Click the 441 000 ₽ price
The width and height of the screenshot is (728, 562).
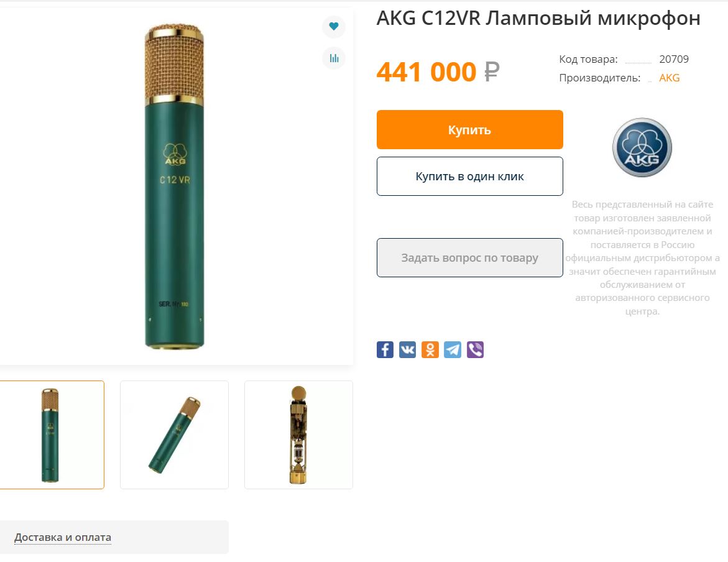(x=438, y=72)
